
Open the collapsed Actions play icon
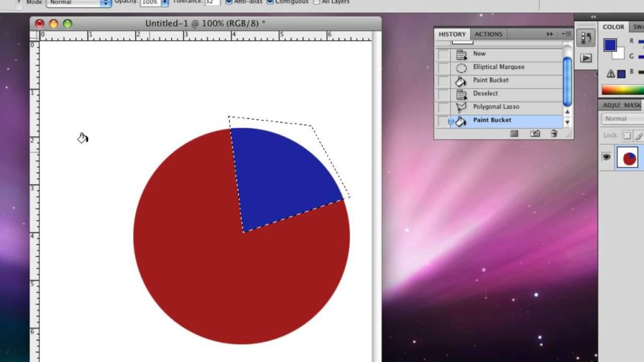pos(586,58)
